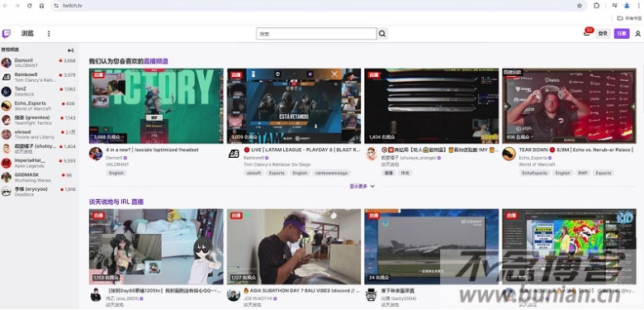Select Demon1 VALORANT channel in sidebar
This screenshot has width=644, height=310.
pos(39,63)
